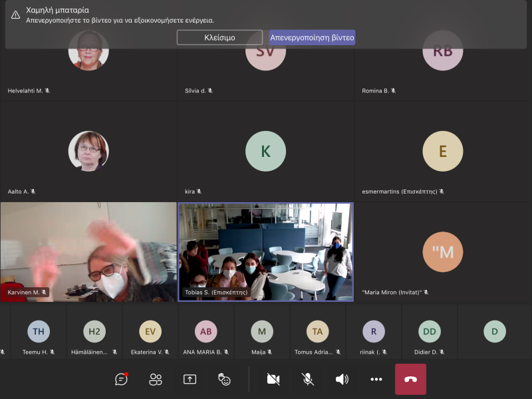This screenshot has width=532, height=399.
Task: Choose ANA MARIA B. avatar in strip
Action: pyautogui.click(x=205, y=331)
